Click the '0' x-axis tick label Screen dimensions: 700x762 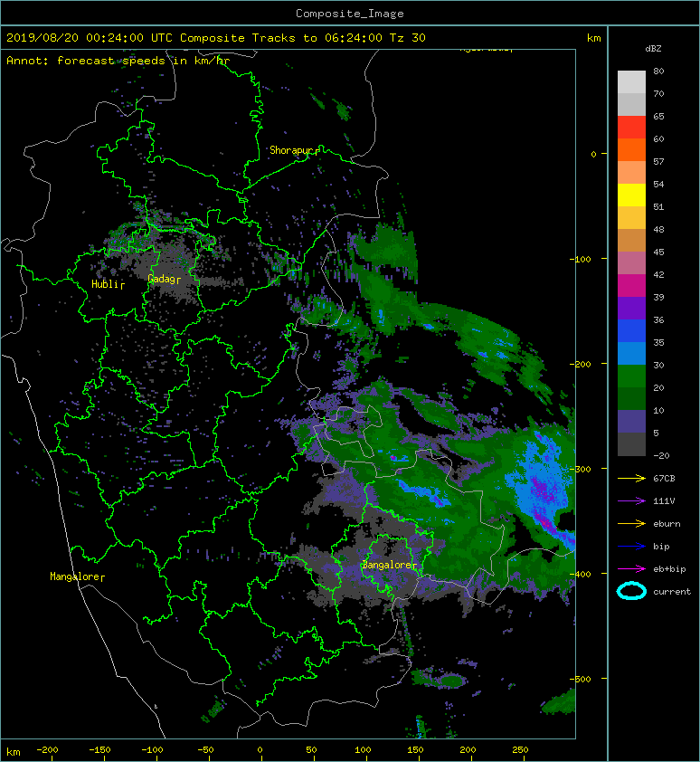coord(260,750)
